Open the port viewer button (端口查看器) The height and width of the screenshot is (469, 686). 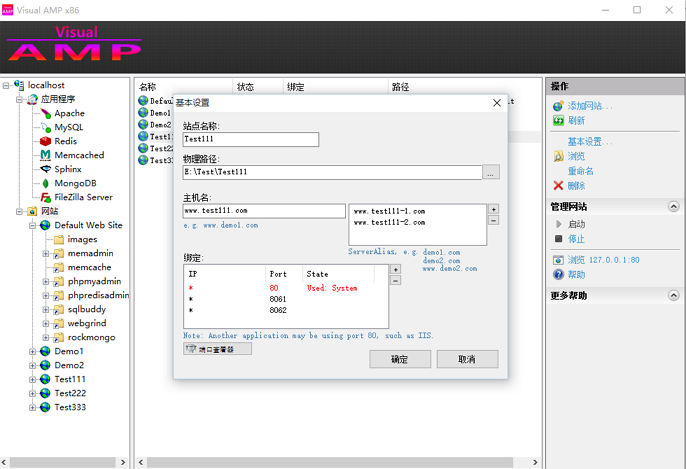click(x=217, y=349)
